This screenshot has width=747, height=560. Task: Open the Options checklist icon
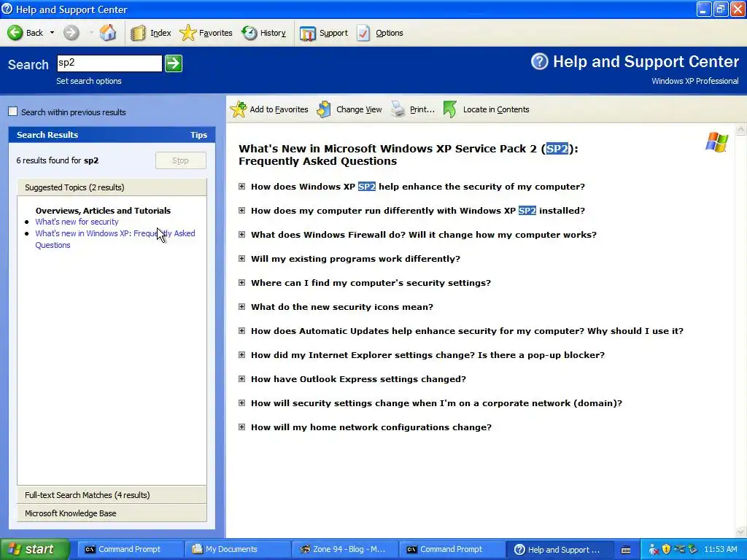click(x=363, y=33)
